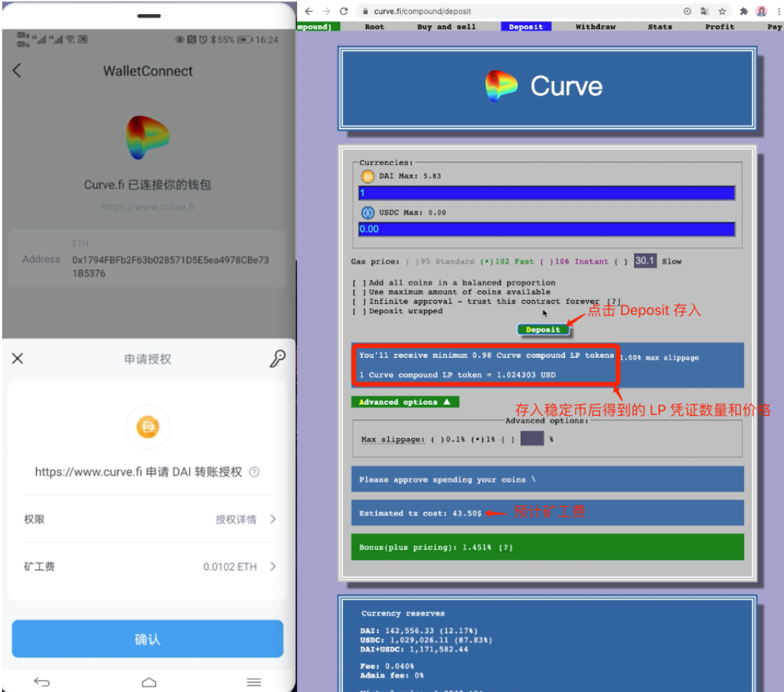
Task: Close the authorization request sheet
Action: (x=18, y=359)
